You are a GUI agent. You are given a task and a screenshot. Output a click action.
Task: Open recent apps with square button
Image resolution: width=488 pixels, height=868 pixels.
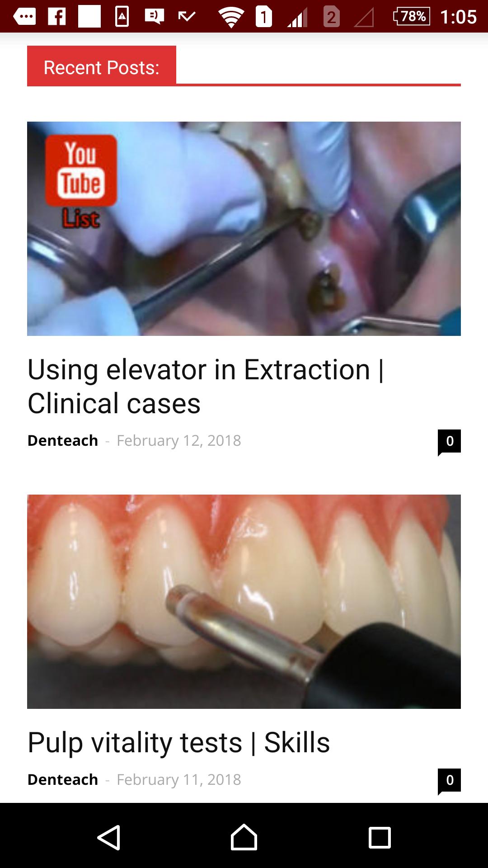(380, 838)
